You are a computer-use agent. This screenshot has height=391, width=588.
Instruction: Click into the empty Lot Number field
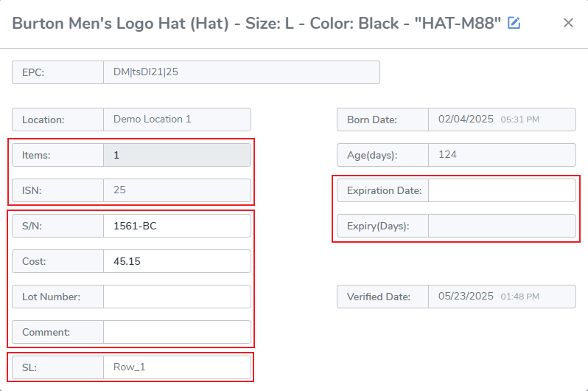tap(177, 297)
